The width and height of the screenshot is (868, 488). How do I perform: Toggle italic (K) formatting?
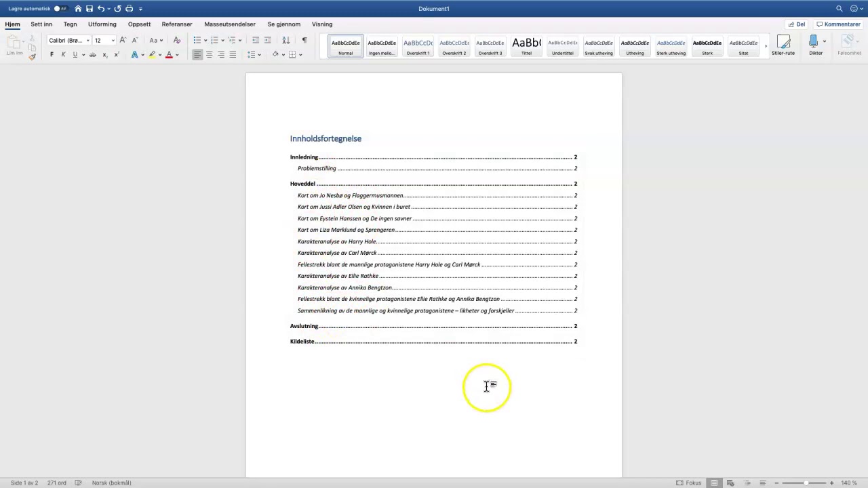tap(63, 55)
